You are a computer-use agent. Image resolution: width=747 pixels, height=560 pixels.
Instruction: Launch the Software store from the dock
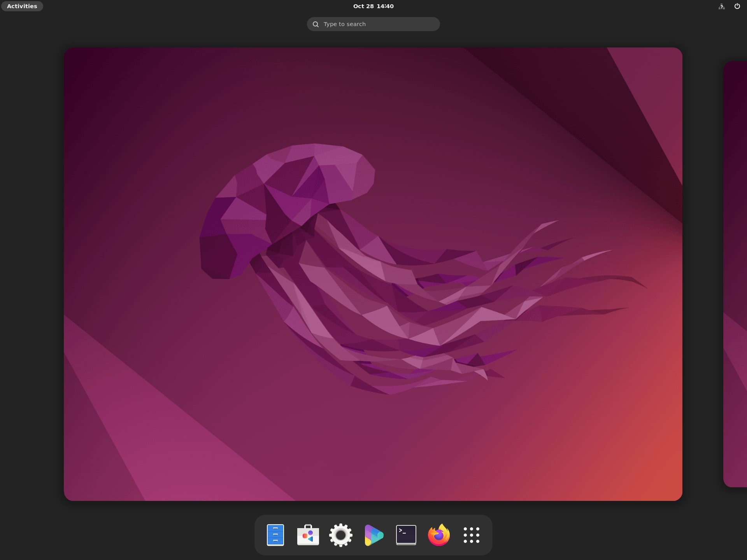click(x=308, y=535)
